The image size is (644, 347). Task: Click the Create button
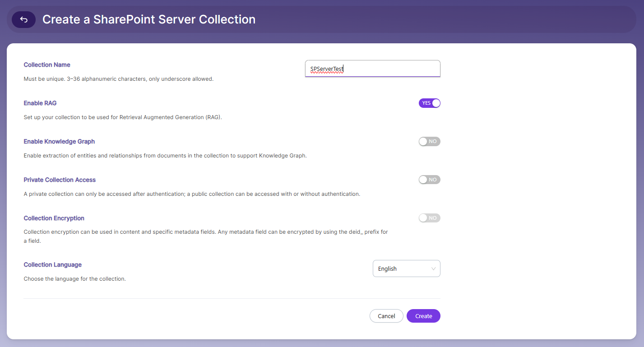pos(423,316)
